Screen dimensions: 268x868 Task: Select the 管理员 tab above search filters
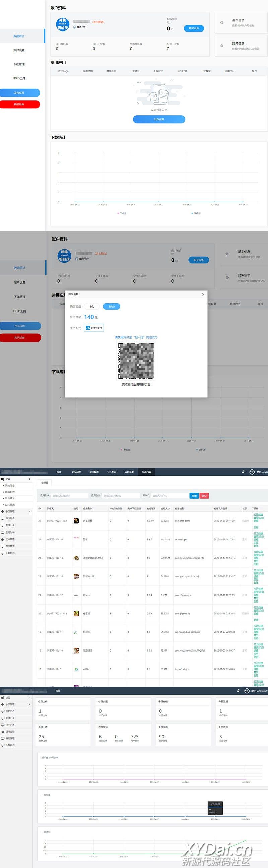[x=45, y=483]
